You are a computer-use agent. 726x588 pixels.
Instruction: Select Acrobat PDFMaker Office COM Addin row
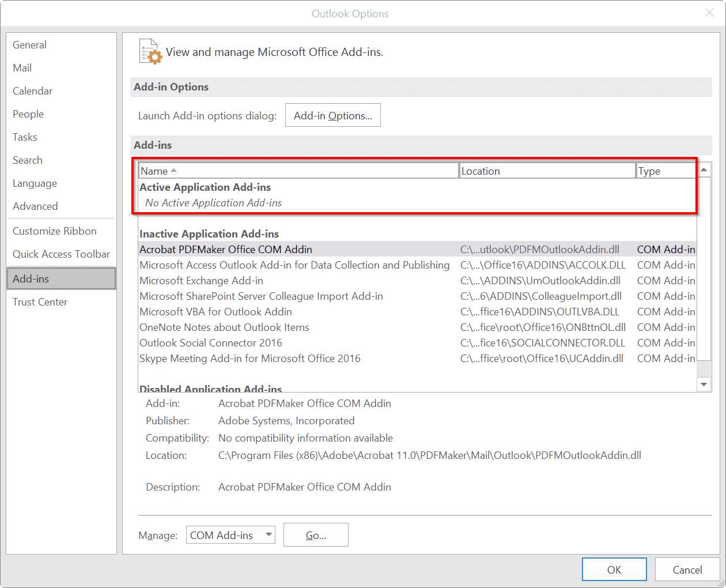(x=417, y=250)
